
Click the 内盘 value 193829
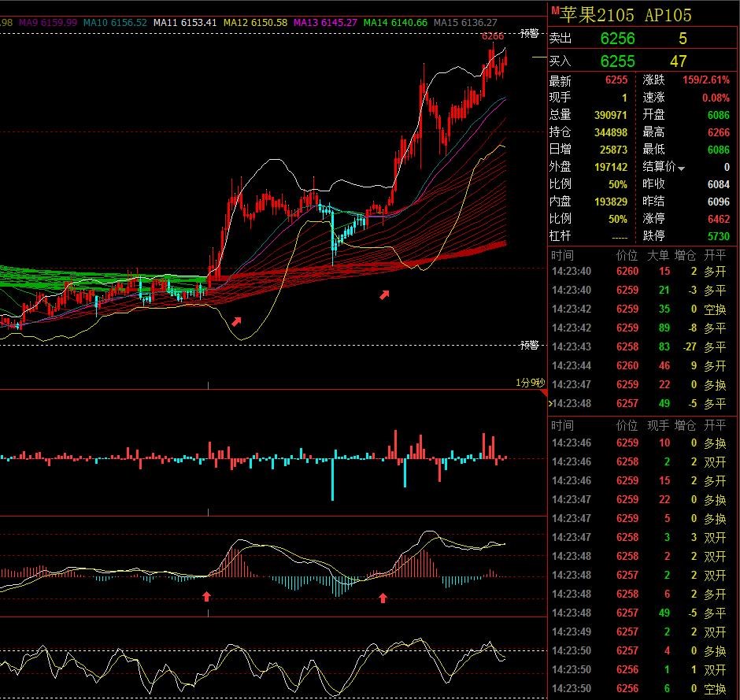[x=610, y=202]
